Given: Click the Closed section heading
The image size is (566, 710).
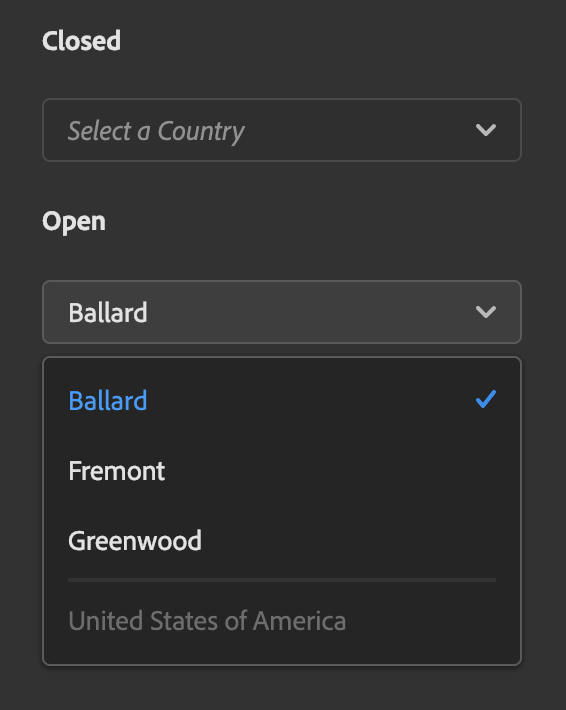Looking at the screenshot, I should pyautogui.click(x=82, y=41).
